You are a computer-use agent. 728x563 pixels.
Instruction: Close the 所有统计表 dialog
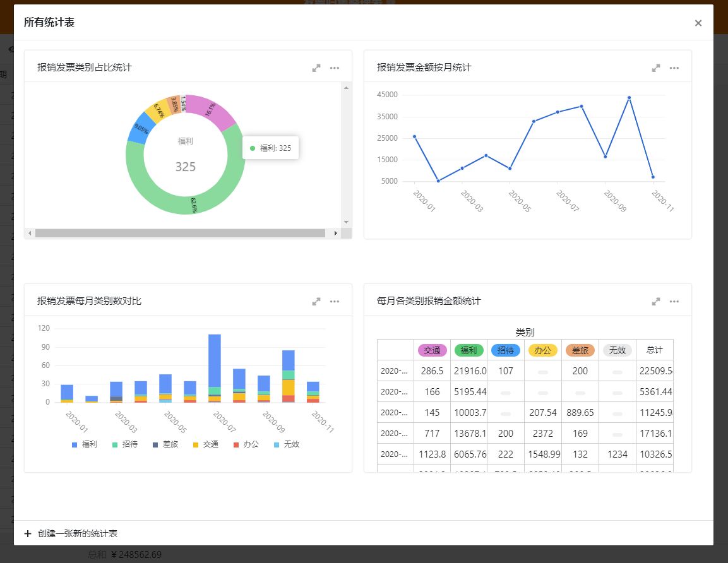click(698, 23)
